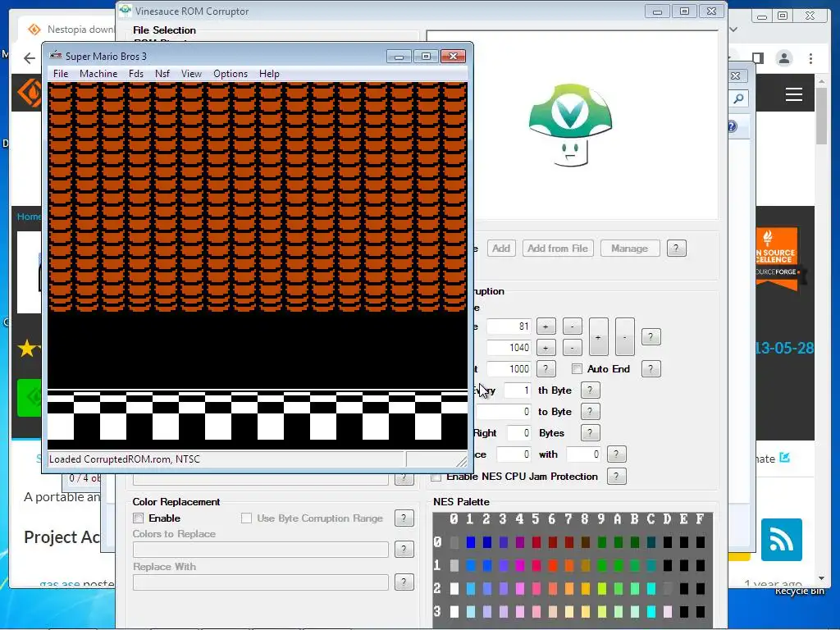This screenshot has height=630, width=840.
Task: Click the tall plus button
Action: 598,337
